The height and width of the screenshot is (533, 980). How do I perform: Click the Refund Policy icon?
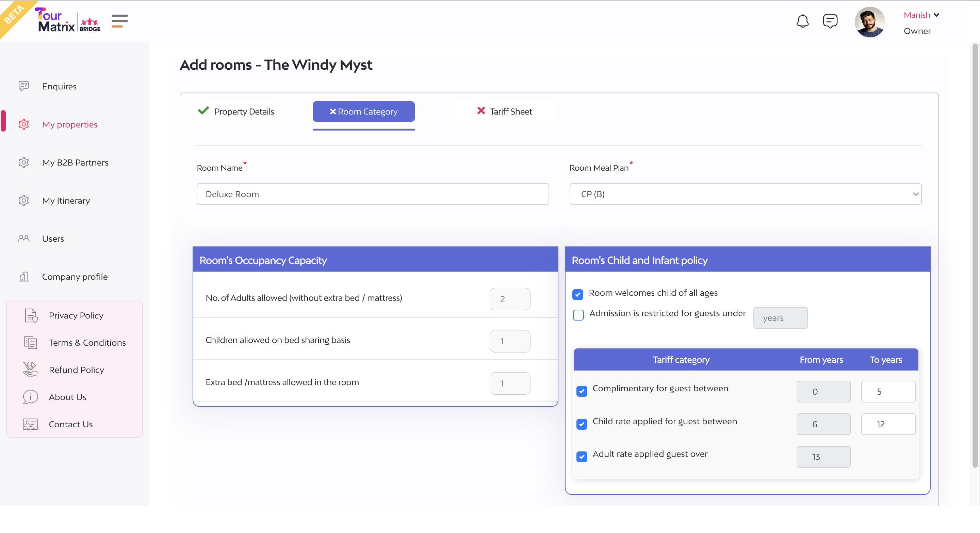(30, 369)
